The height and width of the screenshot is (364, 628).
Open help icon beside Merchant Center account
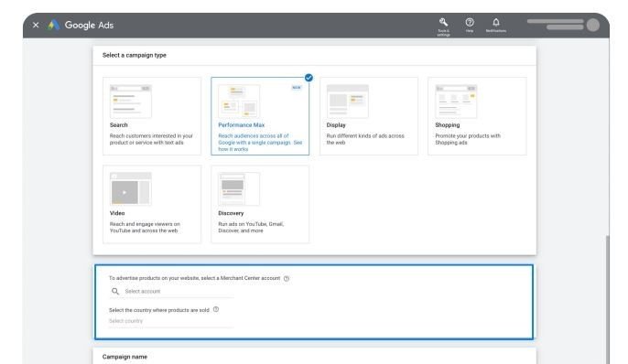tap(287, 278)
